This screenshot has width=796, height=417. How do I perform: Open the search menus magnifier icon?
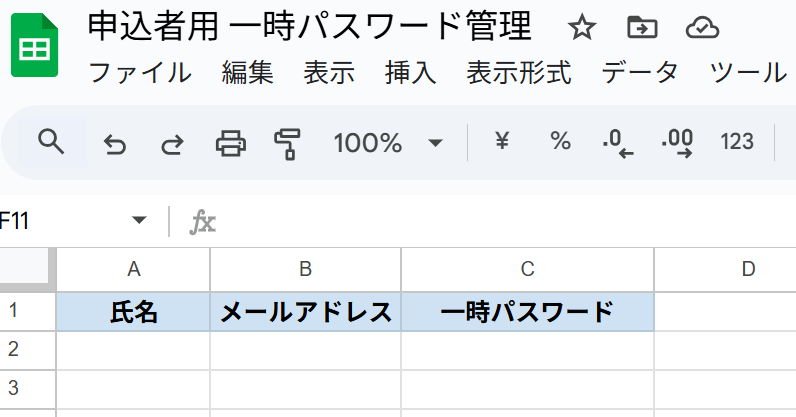pos(51,142)
